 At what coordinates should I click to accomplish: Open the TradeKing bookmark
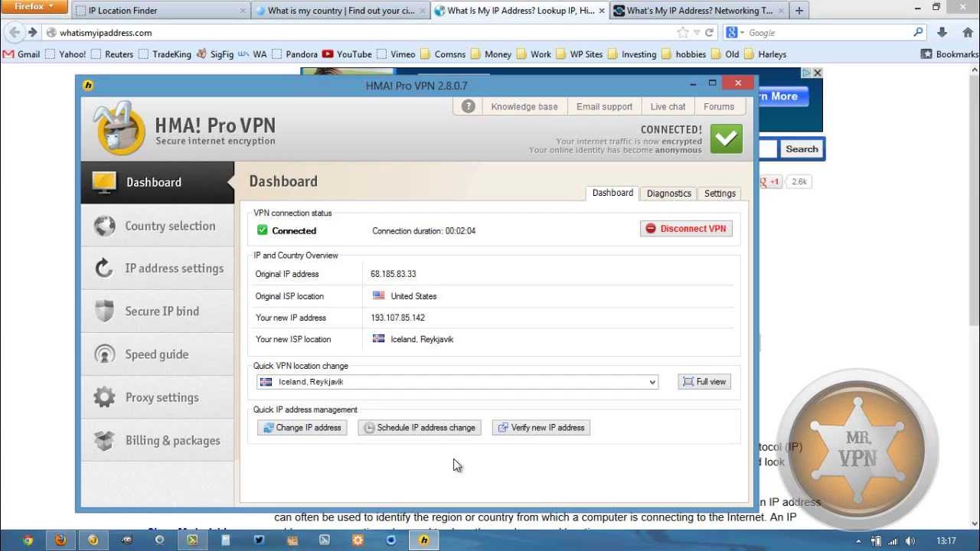[164, 54]
